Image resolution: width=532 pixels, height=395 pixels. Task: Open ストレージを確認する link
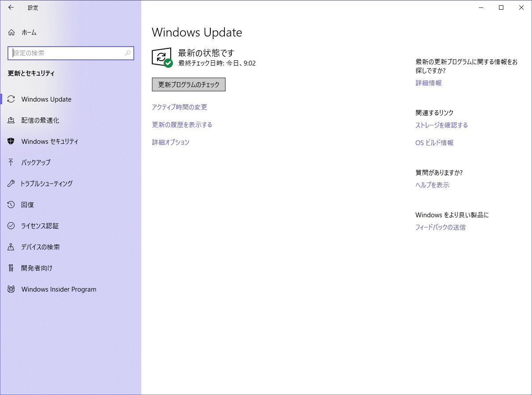coord(442,125)
